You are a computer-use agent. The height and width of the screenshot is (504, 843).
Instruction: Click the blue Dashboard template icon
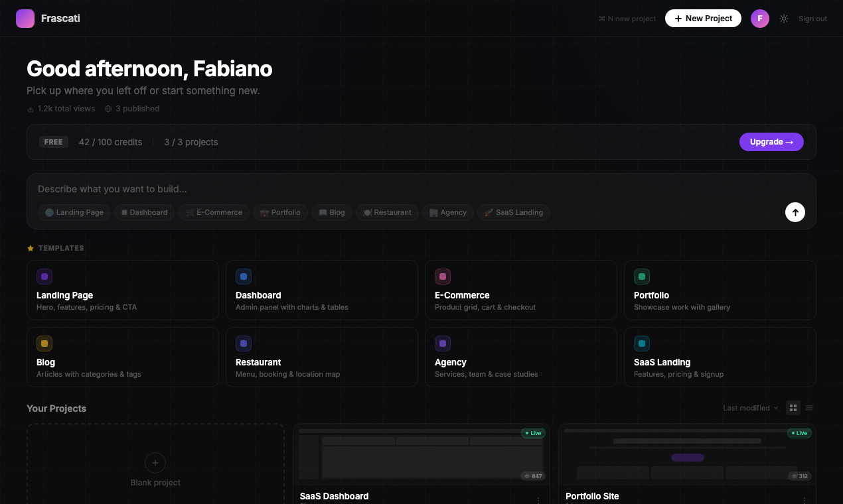click(x=244, y=277)
